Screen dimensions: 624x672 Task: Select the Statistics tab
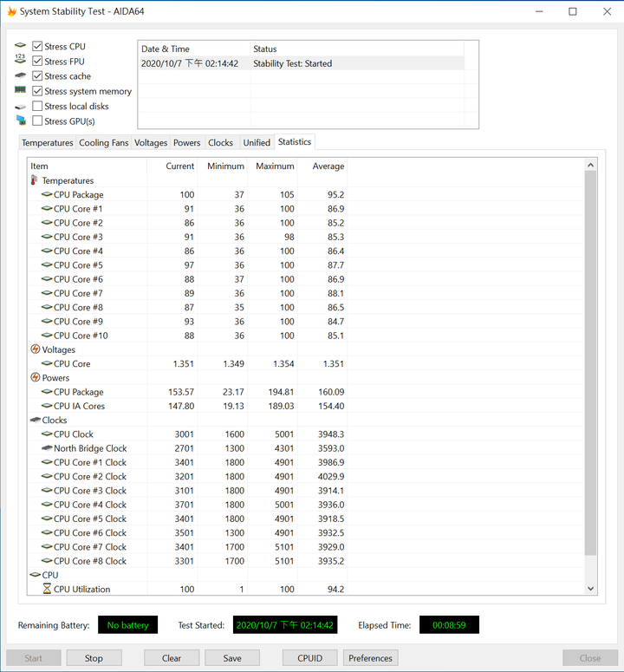295,142
